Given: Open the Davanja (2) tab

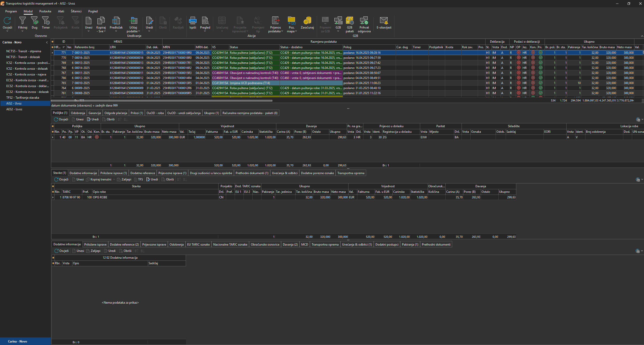Looking at the screenshot, I should (290, 245).
